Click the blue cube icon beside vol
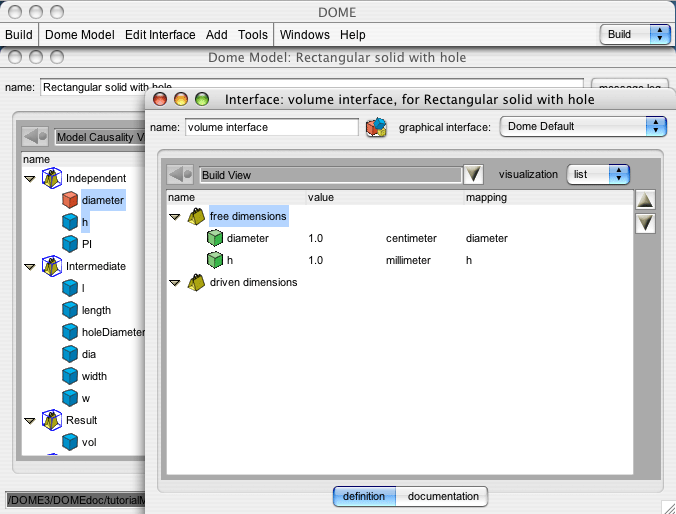Screen dimensions: 676x514 [70, 442]
